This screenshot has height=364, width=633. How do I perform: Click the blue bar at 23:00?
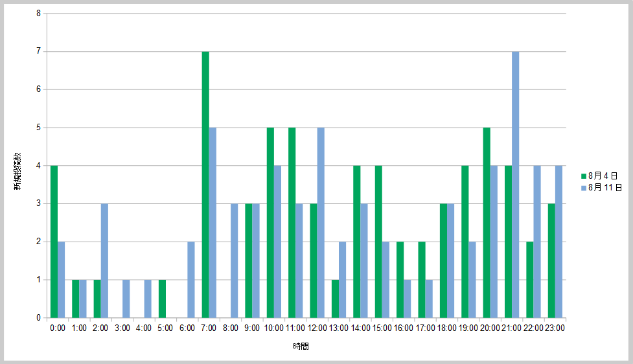558,242
